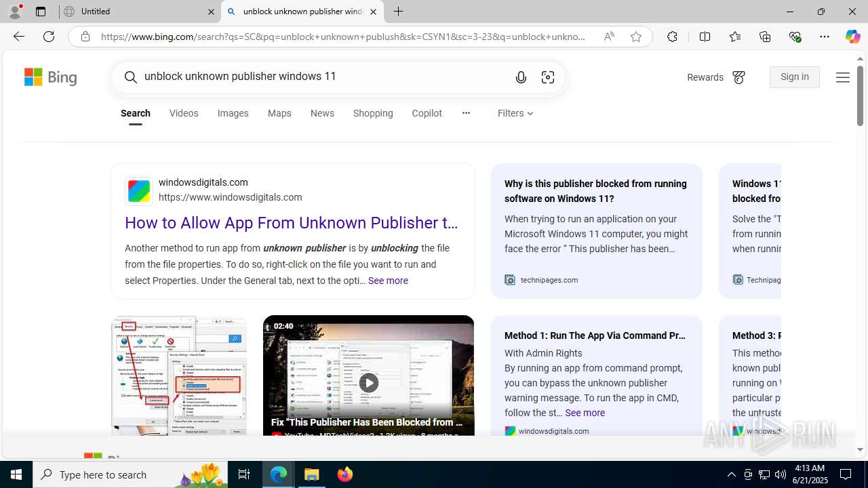Toggle the Split screen icon

[x=705, y=37]
